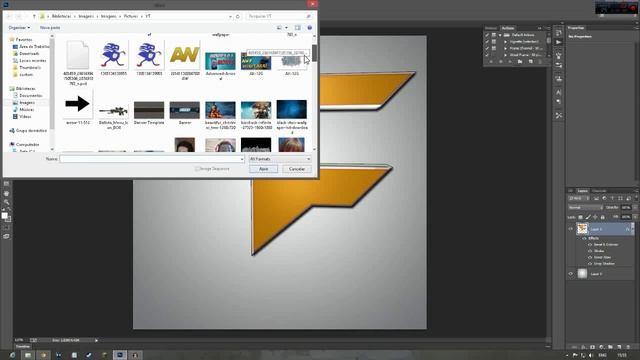640x360 pixels.
Task: Go back in the file dialog
Action: [9, 16]
